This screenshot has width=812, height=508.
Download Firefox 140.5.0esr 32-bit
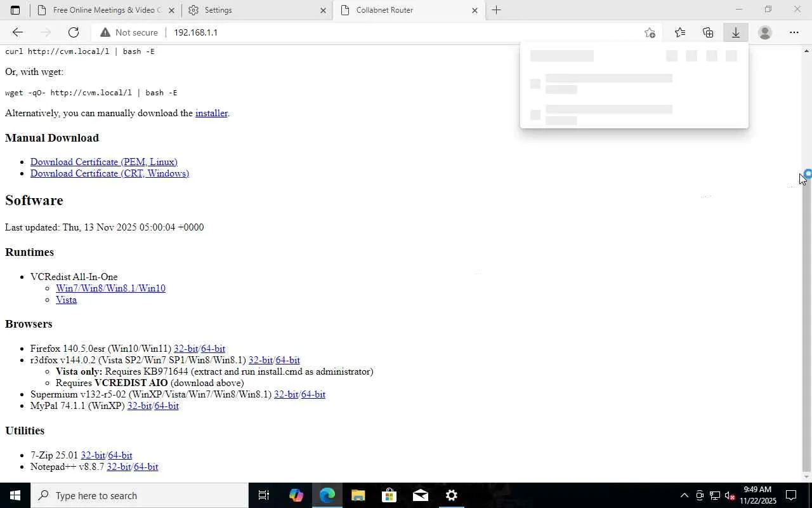(x=186, y=349)
